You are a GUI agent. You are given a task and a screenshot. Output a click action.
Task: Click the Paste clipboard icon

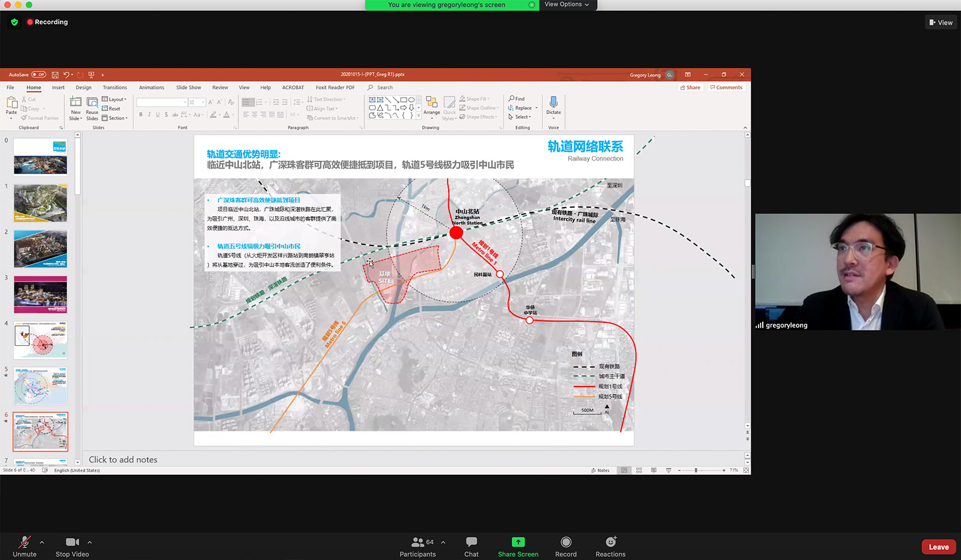[11, 104]
